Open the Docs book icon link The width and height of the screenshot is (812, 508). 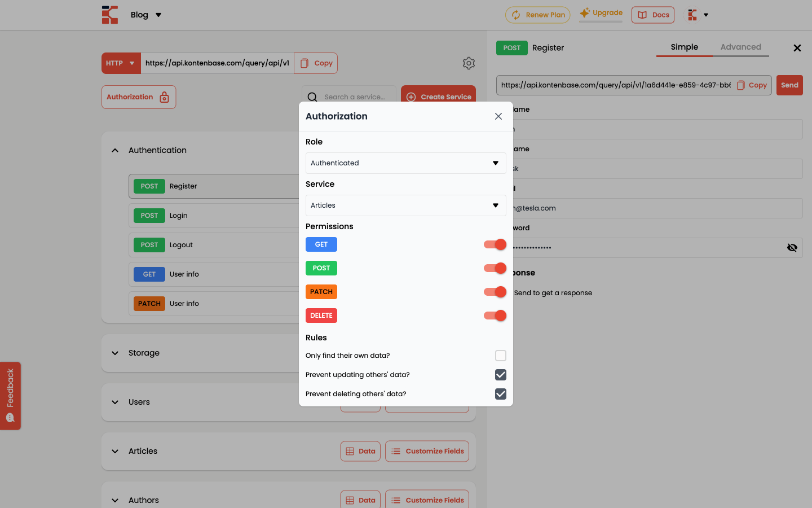(652, 15)
